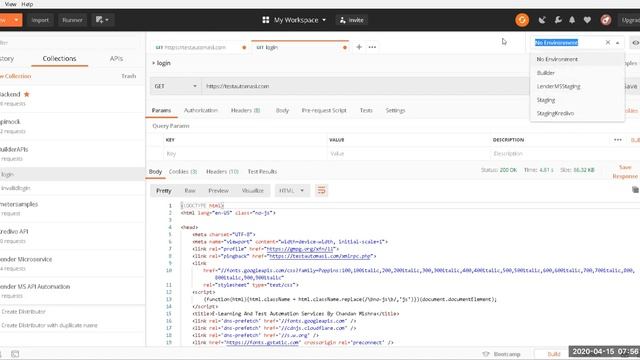Switch to the response Cookies tab

click(182, 171)
